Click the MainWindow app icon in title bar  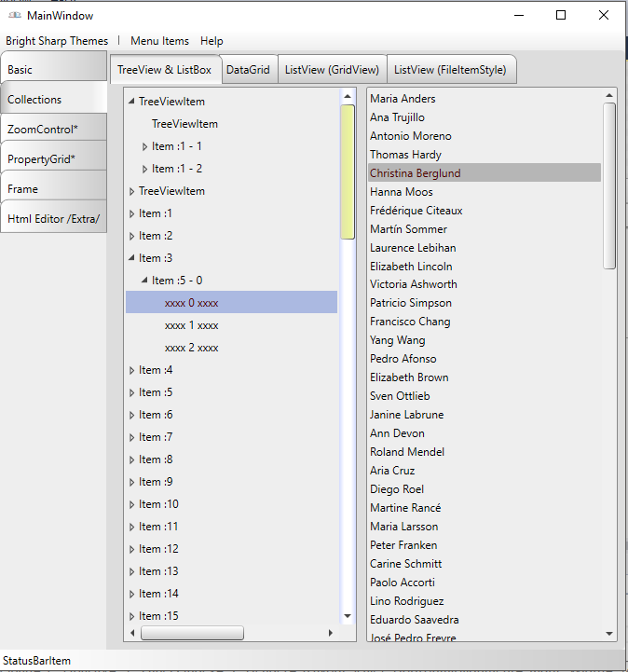pos(14,15)
